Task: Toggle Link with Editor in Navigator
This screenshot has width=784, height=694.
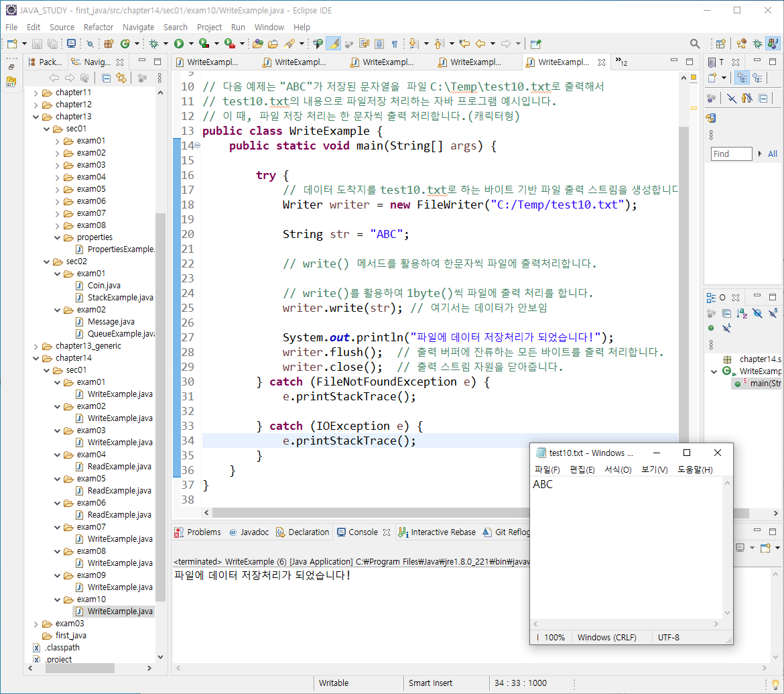Action: tap(121, 78)
